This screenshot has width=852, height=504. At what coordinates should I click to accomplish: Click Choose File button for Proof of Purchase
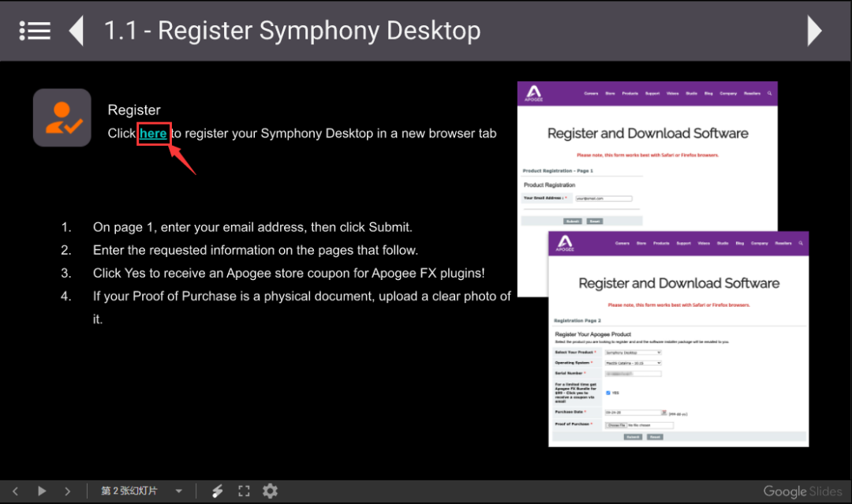pyautogui.click(x=616, y=425)
